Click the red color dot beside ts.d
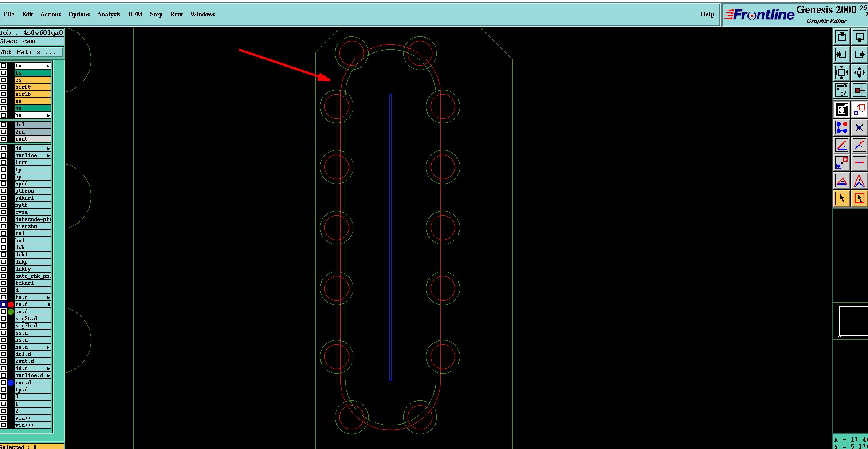Viewport: 868px width, 449px height. tap(11, 304)
